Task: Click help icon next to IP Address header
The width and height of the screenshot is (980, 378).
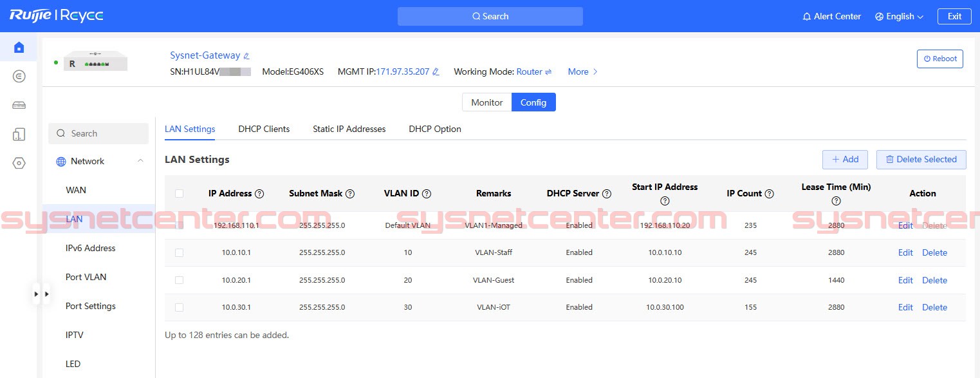Action: [259, 194]
